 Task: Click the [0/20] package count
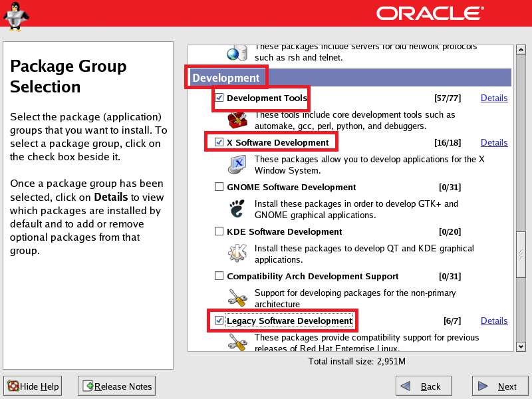(450, 231)
